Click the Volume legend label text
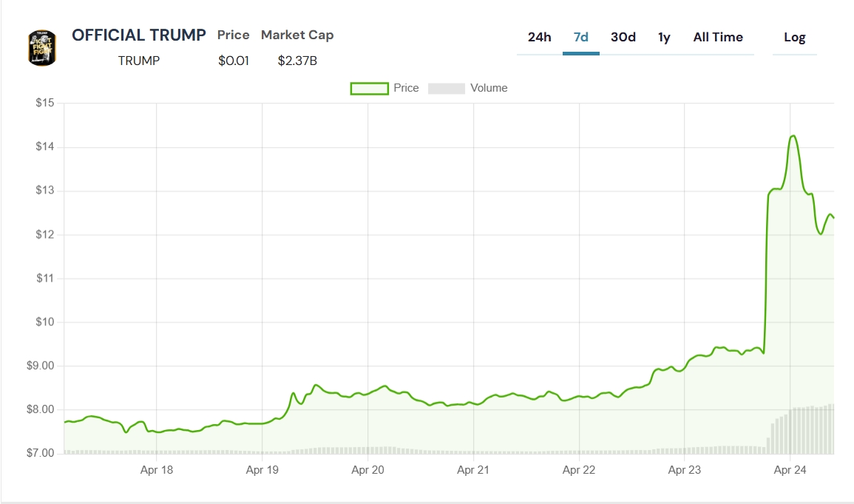 489,88
